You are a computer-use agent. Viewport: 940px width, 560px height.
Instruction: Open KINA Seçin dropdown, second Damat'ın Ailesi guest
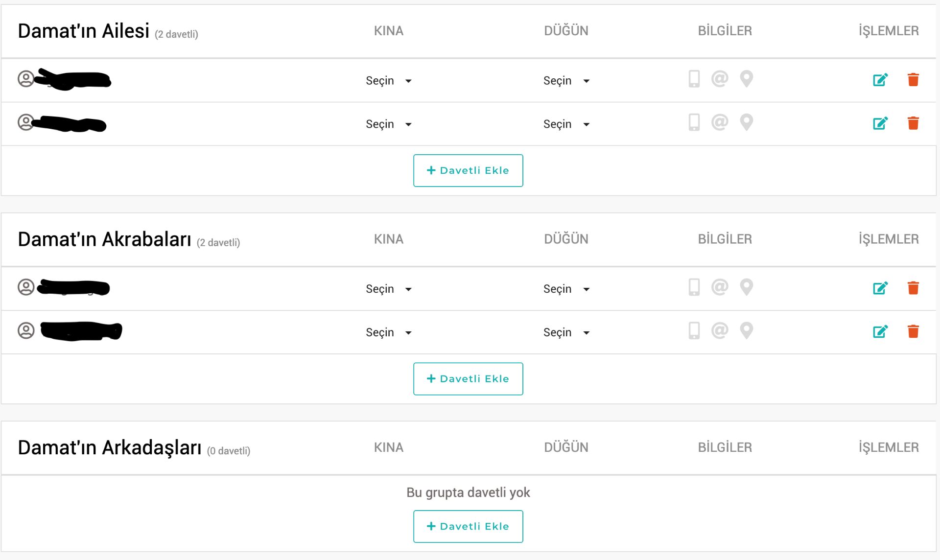[x=389, y=124]
